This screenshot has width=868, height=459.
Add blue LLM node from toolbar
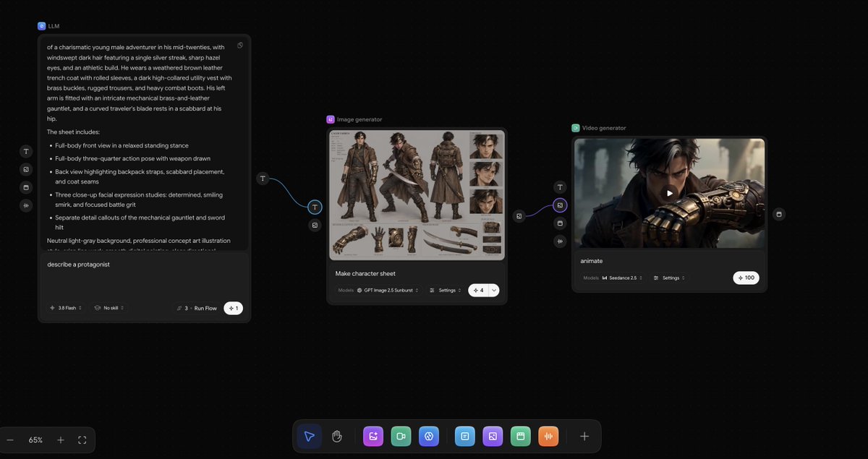tap(429, 436)
